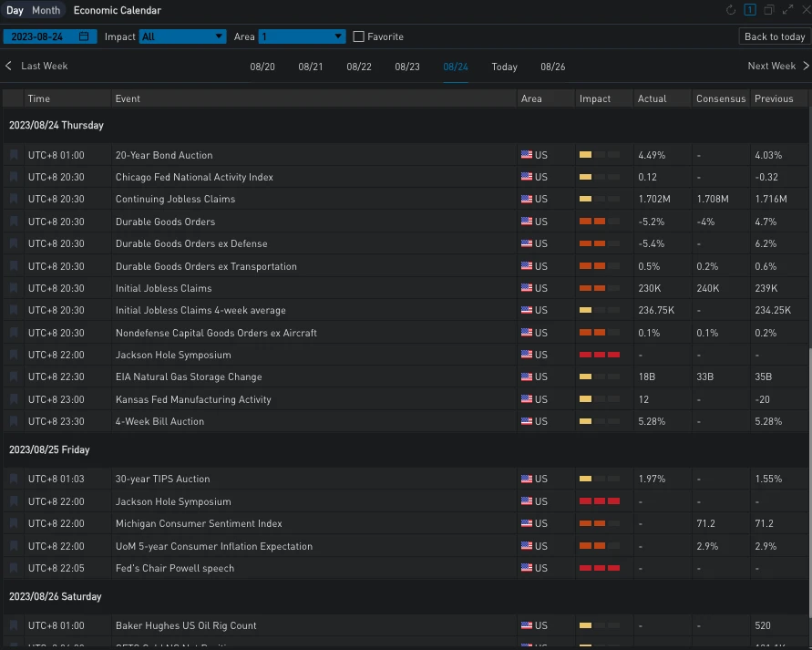Go to Last Week using left chevron
The height and width of the screenshot is (650, 812).
[9, 66]
